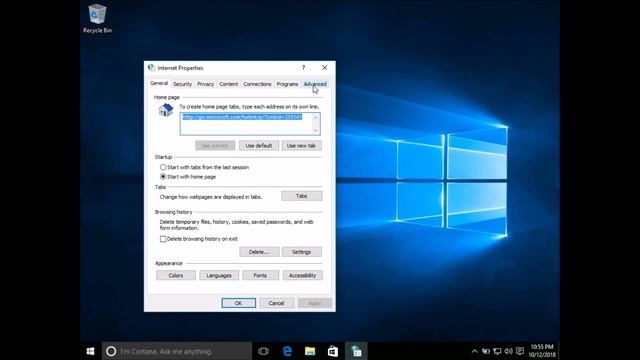Switch to the Security tab

tap(182, 84)
